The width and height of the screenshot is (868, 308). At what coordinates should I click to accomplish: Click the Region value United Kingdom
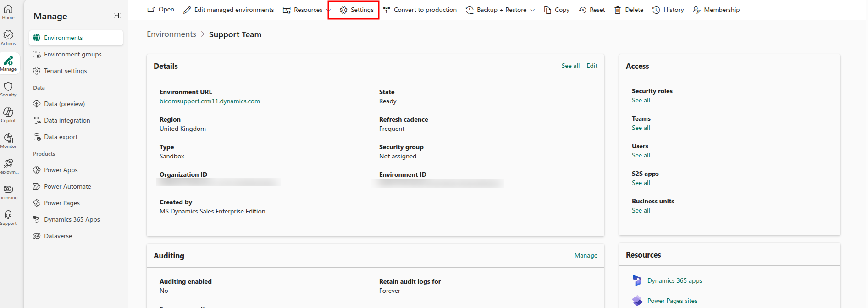[x=182, y=129]
